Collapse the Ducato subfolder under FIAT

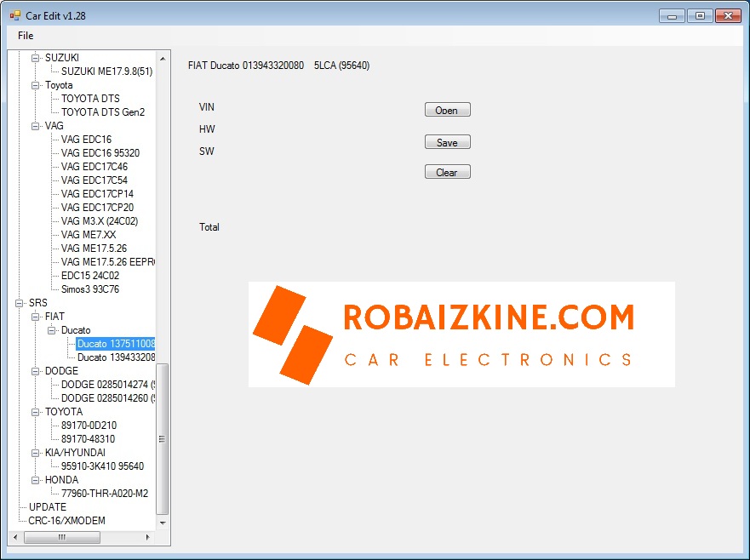click(x=52, y=330)
